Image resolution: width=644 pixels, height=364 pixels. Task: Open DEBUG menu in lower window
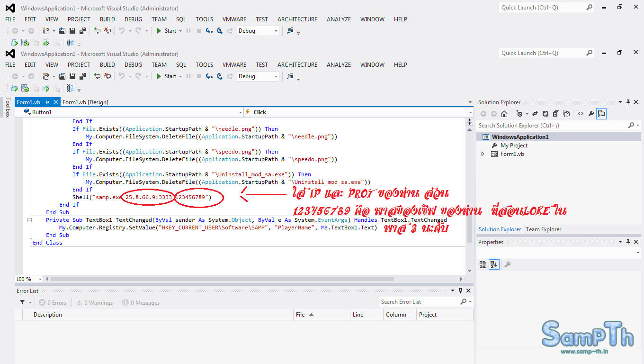[133, 65]
